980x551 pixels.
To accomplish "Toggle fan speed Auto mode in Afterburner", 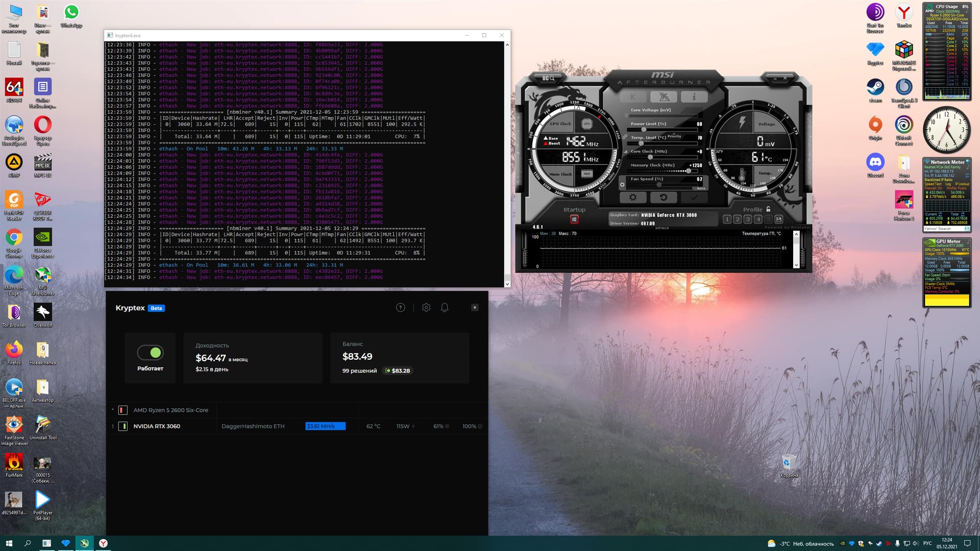I will click(701, 188).
